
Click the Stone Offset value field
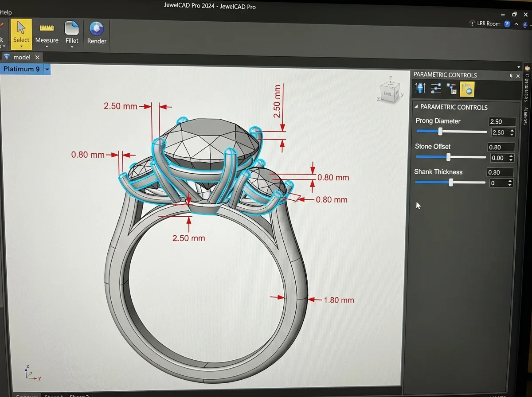pyautogui.click(x=501, y=147)
